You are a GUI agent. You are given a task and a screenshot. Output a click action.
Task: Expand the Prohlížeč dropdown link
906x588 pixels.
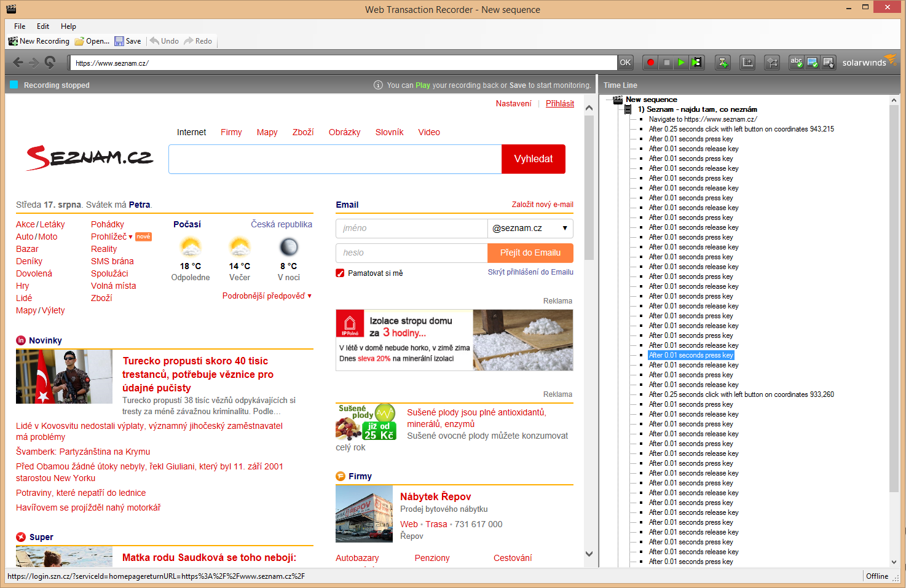[112, 237]
